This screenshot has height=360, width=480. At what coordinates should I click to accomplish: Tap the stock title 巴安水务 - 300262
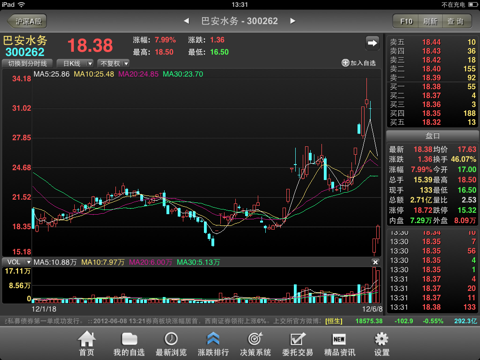239,21
